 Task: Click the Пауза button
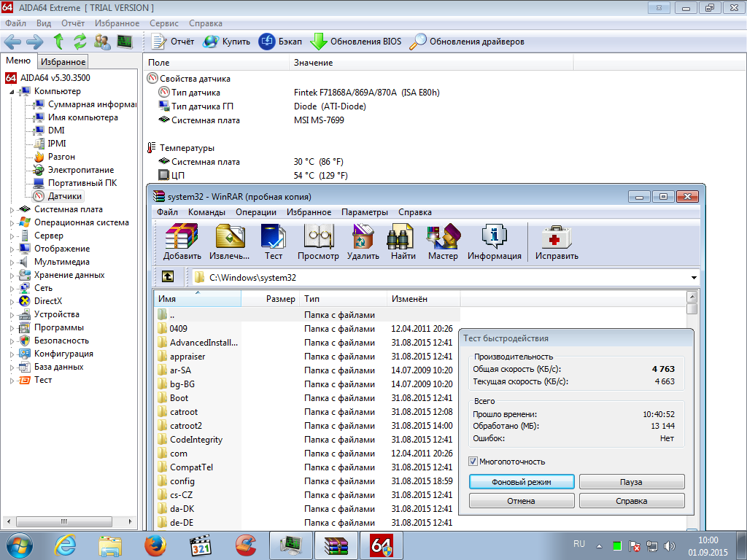[632, 482]
